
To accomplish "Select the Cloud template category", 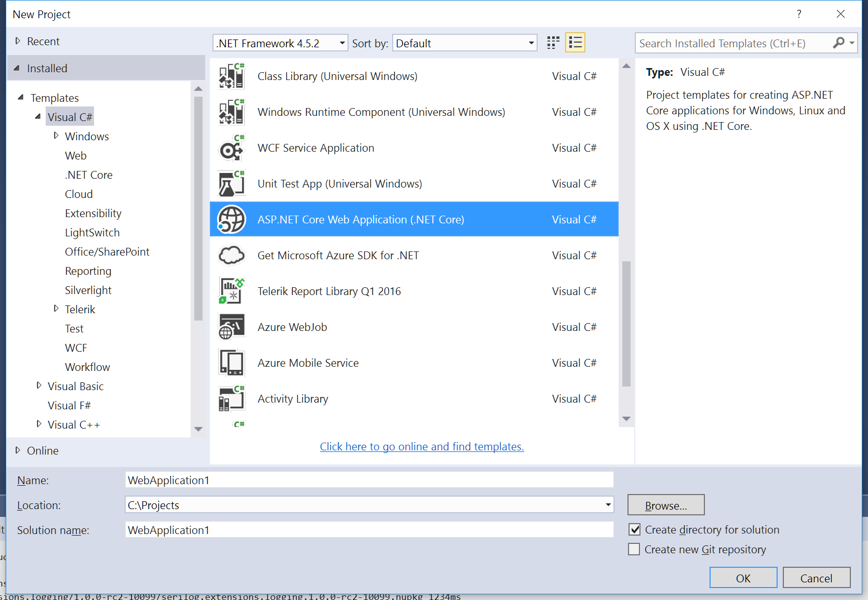I will [x=79, y=194].
